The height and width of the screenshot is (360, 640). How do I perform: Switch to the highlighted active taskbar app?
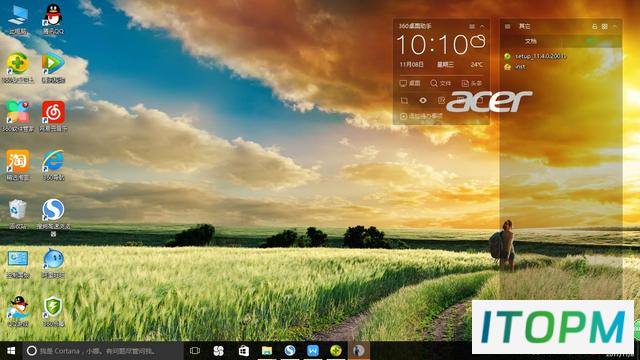[x=359, y=351]
